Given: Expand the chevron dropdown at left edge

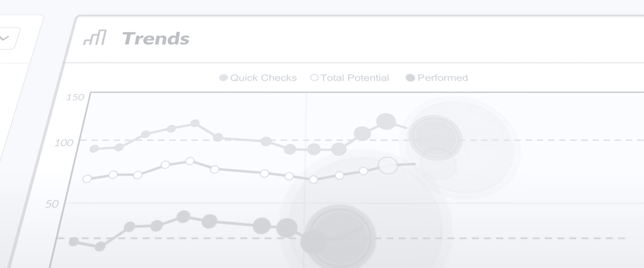Looking at the screenshot, I should point(4,38).
